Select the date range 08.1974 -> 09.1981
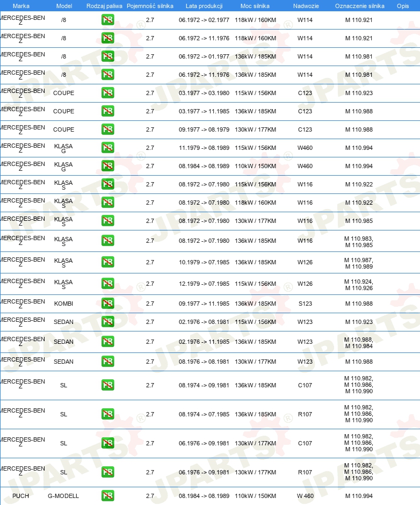This screenshot has height=505, width=420. pos(204,385)
